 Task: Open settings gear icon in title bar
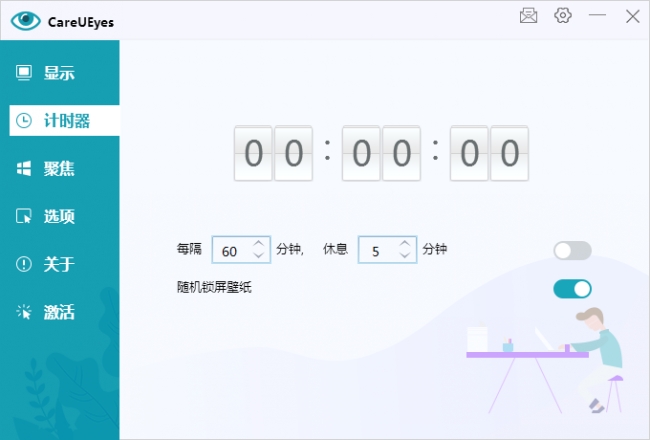(x=563, y=16)
